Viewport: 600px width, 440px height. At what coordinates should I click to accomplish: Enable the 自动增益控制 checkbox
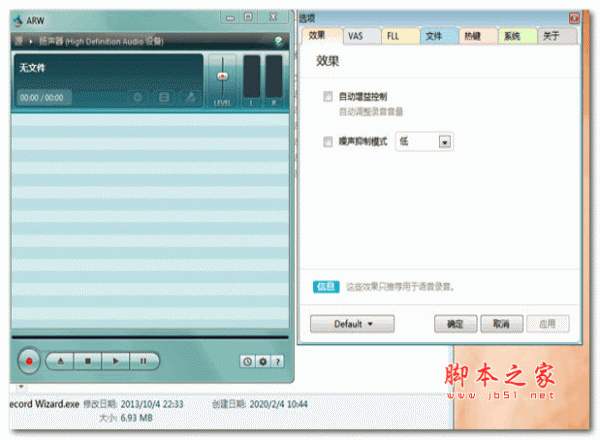pyautogui.click(x=328, y=96)
